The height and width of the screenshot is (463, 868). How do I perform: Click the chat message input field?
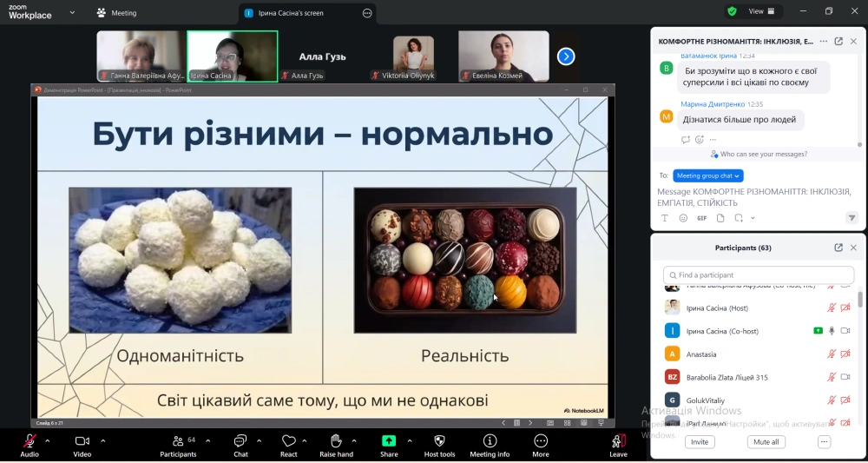point(754,197)
